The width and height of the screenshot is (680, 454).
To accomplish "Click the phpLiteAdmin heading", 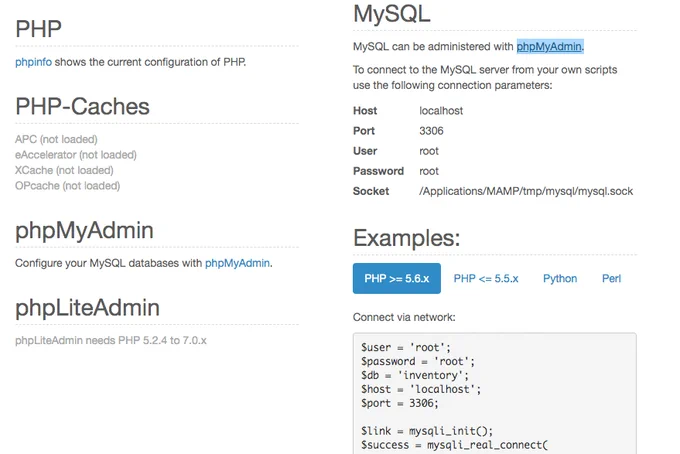I will 88,308.
